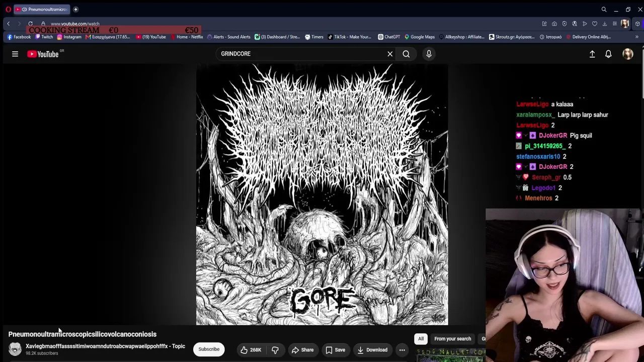This screenshot has width=644, height=362.
Task: Open the Opera sidebar cube icon
Action: pos(637,24)
